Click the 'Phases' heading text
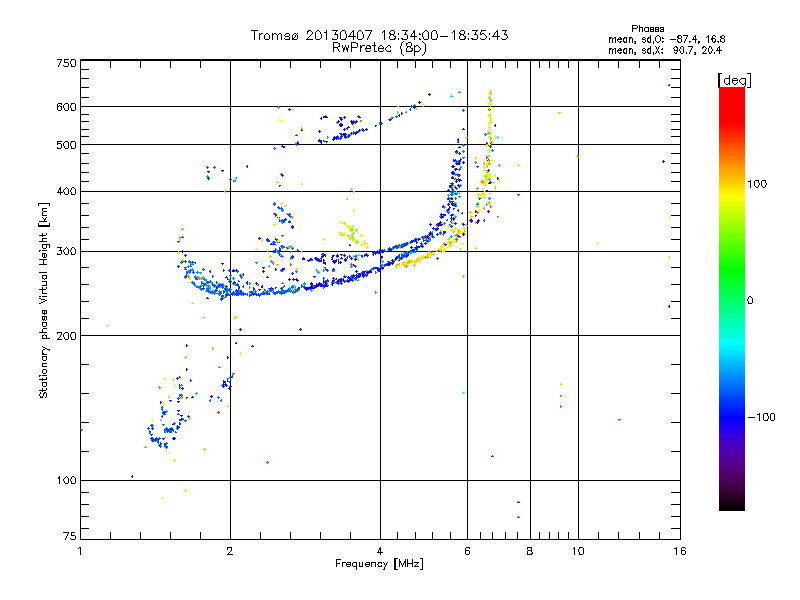The image size is (800, 600). tap(647, 29)
